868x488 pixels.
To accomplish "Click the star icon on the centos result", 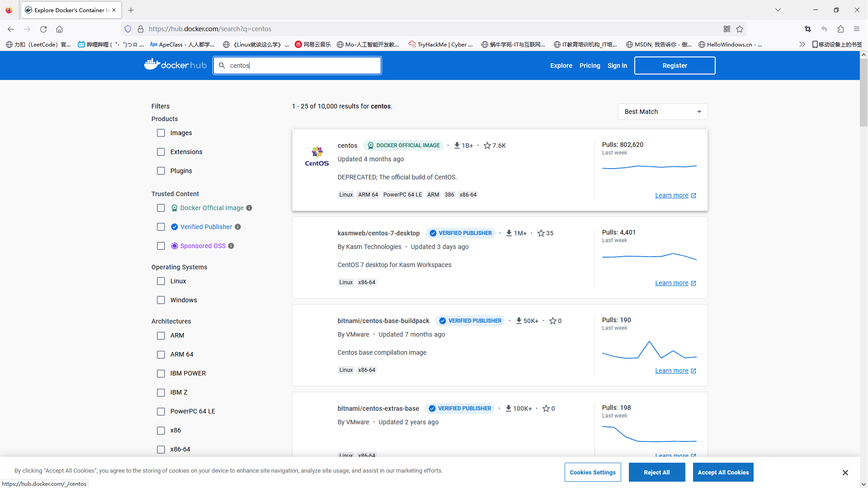I will click(487, 145).
